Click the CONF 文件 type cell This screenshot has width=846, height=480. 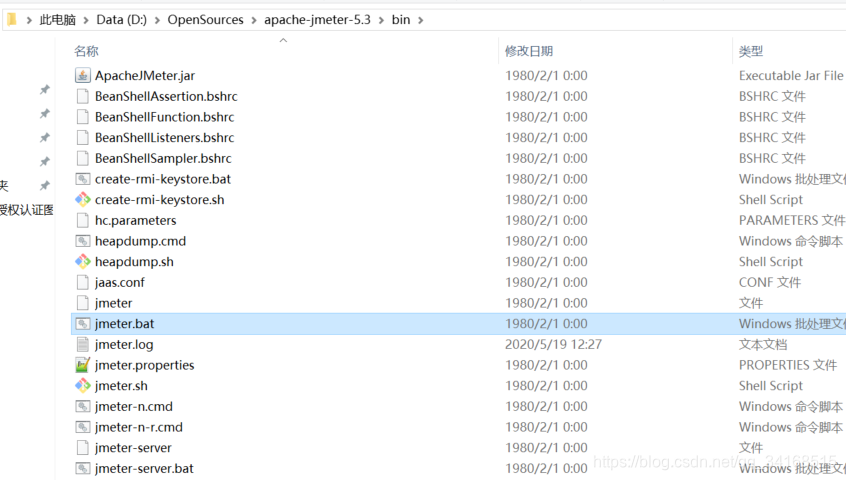click(x=770, y=282)
